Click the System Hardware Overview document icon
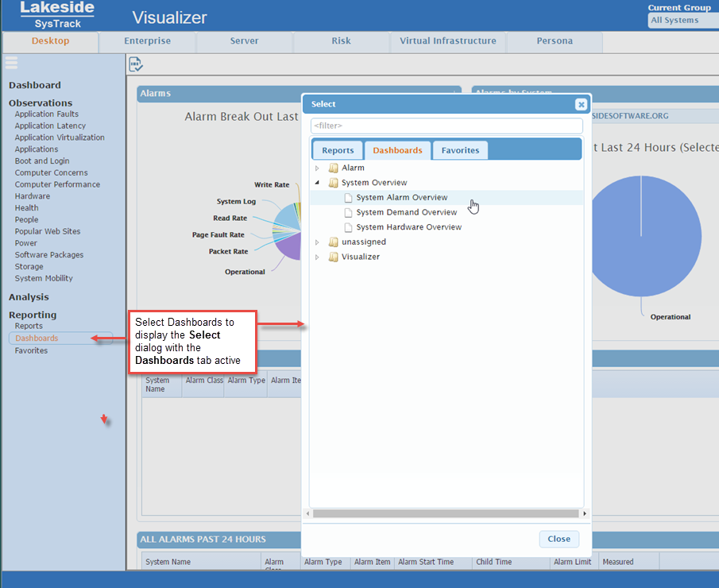Image resolution: width=719 pixels, height=588 pixels. (x=348, y=227)
